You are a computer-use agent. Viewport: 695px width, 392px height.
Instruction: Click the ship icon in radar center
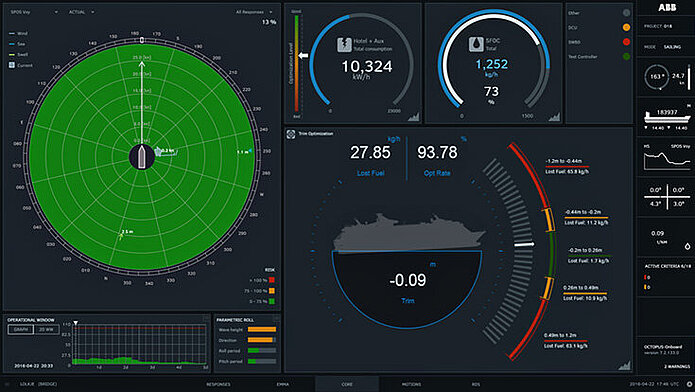141,157
